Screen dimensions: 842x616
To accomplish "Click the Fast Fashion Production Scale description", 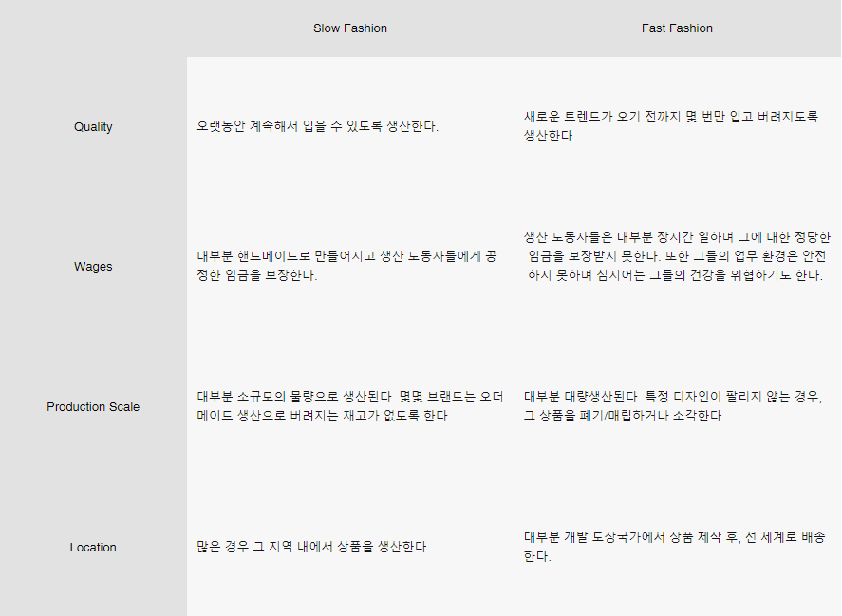I will pyautogui.click(x=673, y=406).
